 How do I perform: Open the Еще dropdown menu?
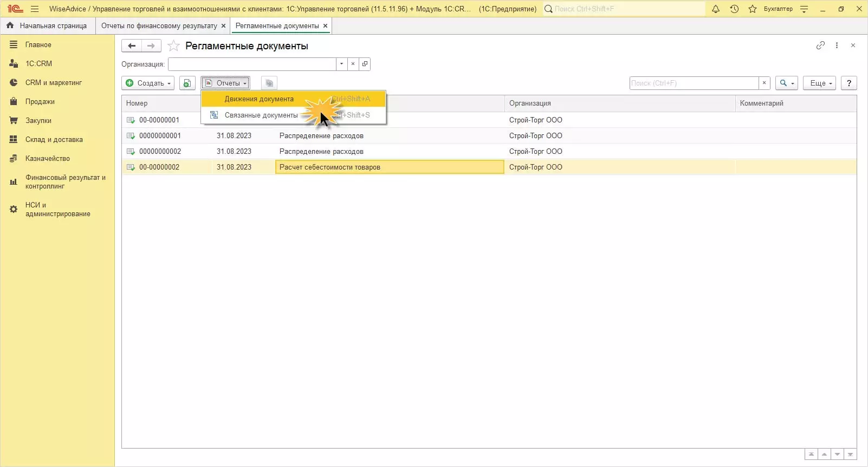pyautogui.click(x=820, y=83)
